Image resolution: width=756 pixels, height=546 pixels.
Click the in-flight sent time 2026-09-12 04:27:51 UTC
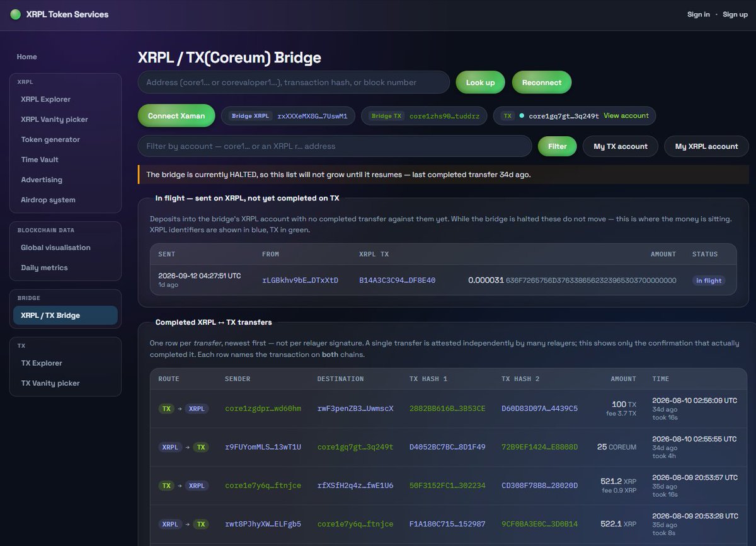(x=199, y=276)
